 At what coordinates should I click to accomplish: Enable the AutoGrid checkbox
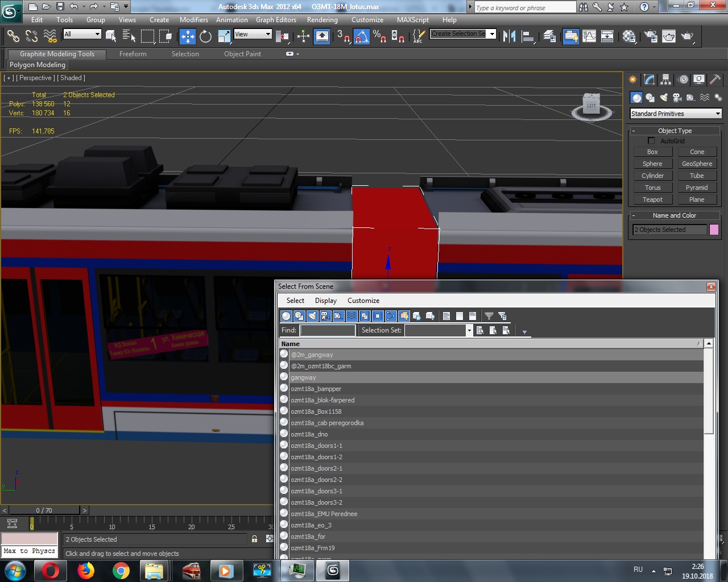click(652, 141)
